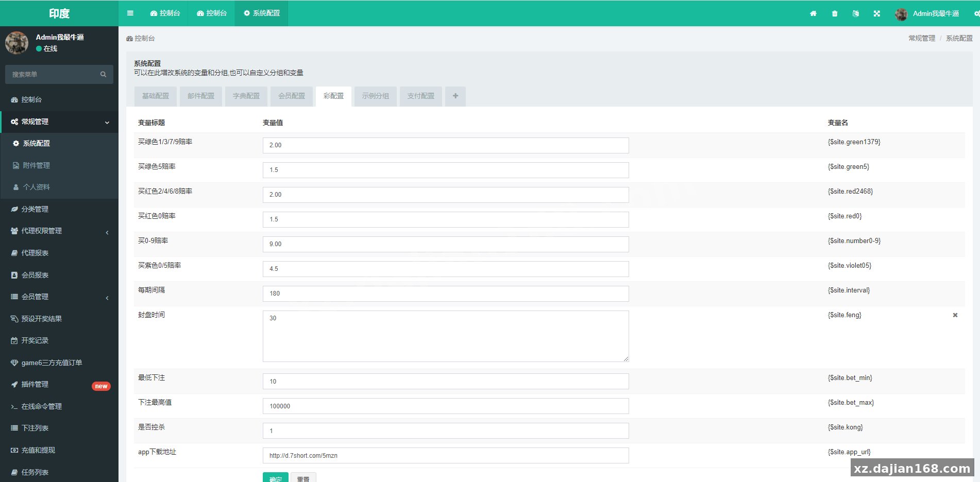Open 开奖记录 in the sidebar
The width and height of the screenshot is (980, 482).
(x=59, y=340)
